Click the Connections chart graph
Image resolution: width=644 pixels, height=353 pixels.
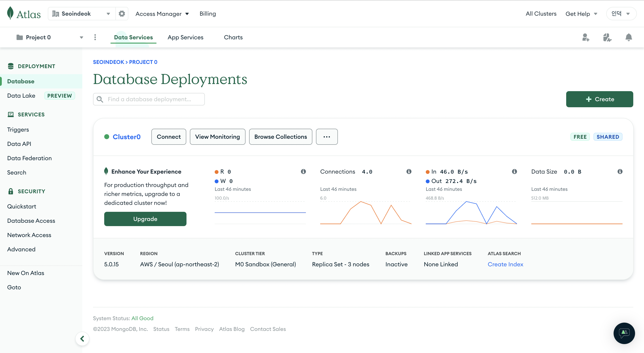tap(366, 213)
